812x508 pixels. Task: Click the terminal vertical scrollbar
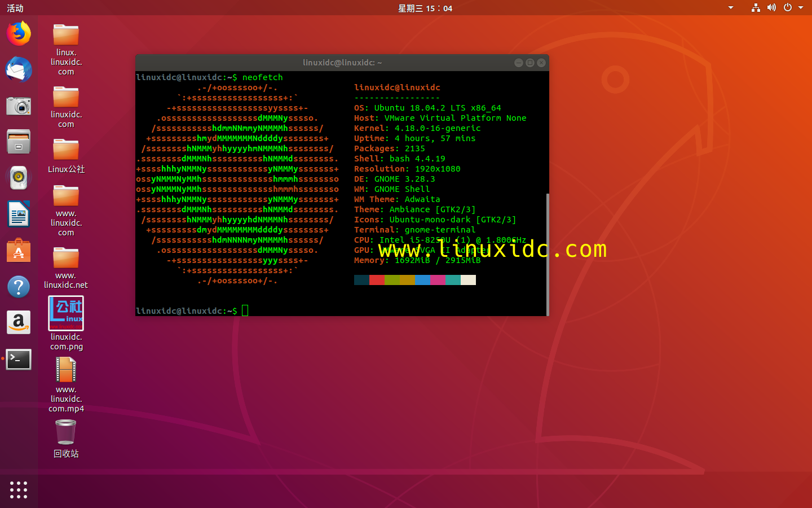pos(548,254)
